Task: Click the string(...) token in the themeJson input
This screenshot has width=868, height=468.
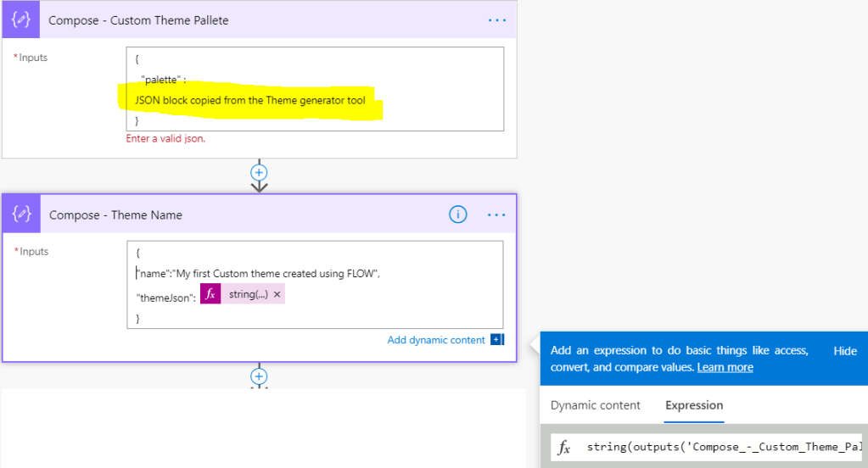Action: click(x=248, y=294)
